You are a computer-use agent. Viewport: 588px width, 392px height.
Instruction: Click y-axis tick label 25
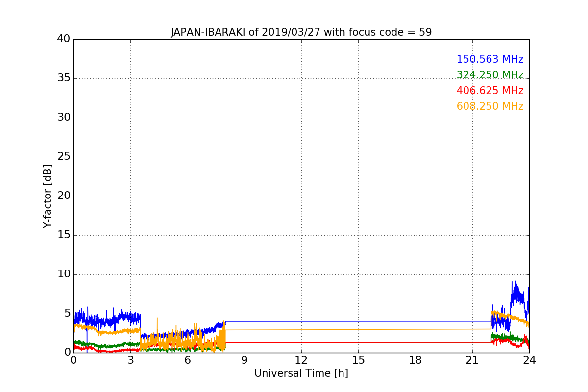64,157
